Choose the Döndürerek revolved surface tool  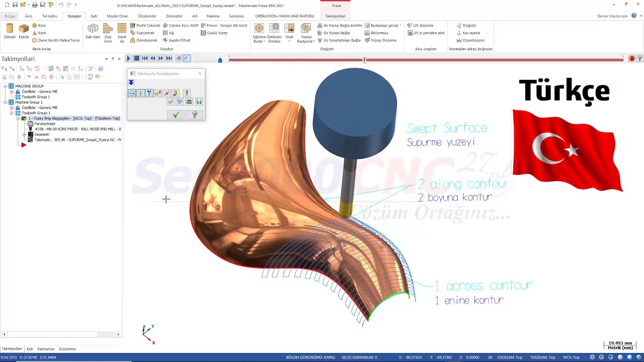(143, 40)
